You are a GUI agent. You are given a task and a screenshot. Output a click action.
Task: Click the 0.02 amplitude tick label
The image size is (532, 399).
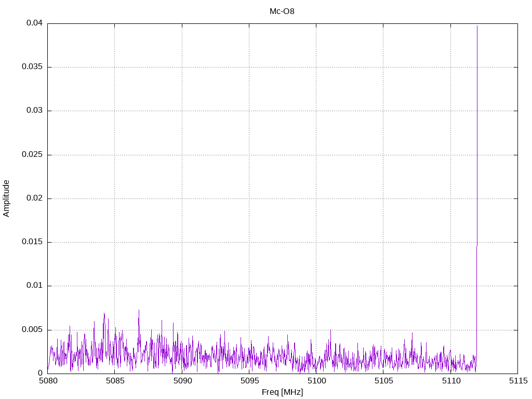point(34,198)
